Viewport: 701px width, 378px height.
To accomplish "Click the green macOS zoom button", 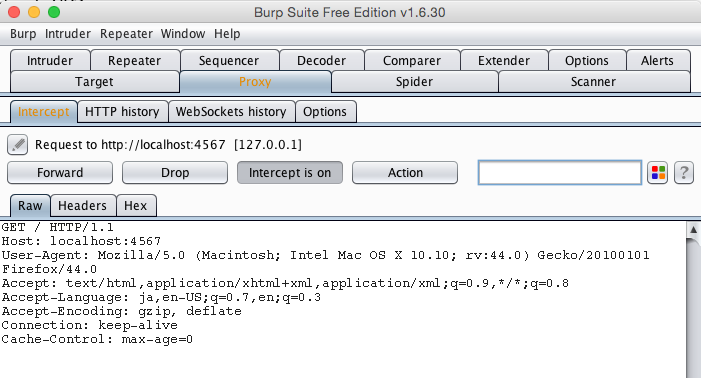I will [x=54, y=12].
